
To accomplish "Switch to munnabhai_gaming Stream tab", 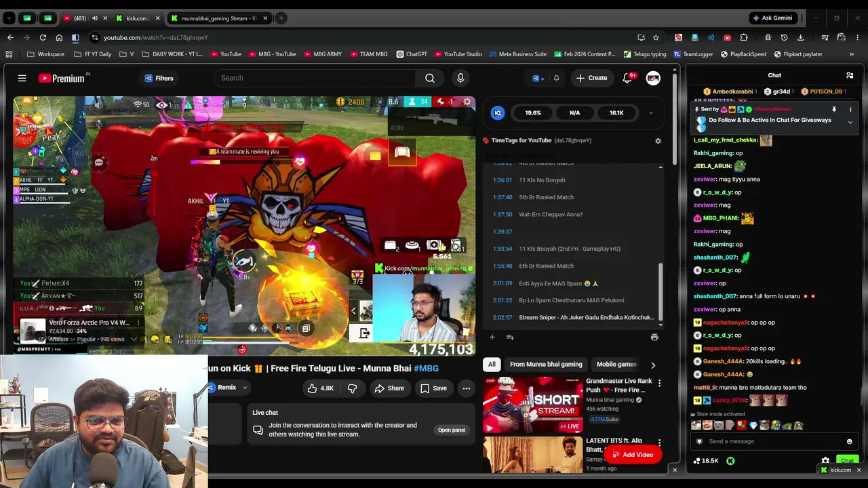I will [x=220, y=18].
